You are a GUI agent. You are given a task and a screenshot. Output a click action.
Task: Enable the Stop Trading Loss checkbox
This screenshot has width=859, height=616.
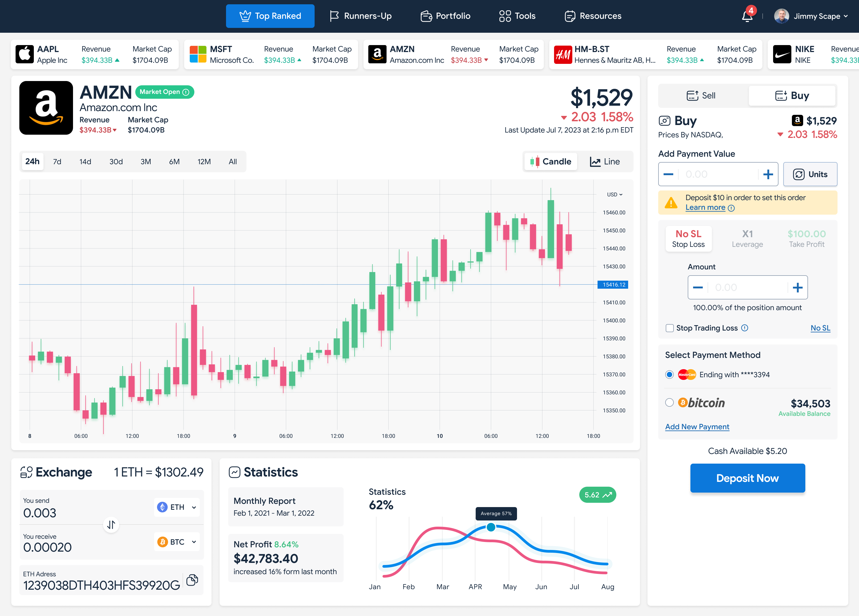tap(670, 328)
